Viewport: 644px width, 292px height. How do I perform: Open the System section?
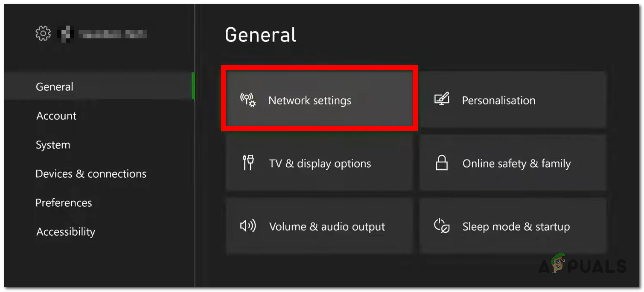53,145
